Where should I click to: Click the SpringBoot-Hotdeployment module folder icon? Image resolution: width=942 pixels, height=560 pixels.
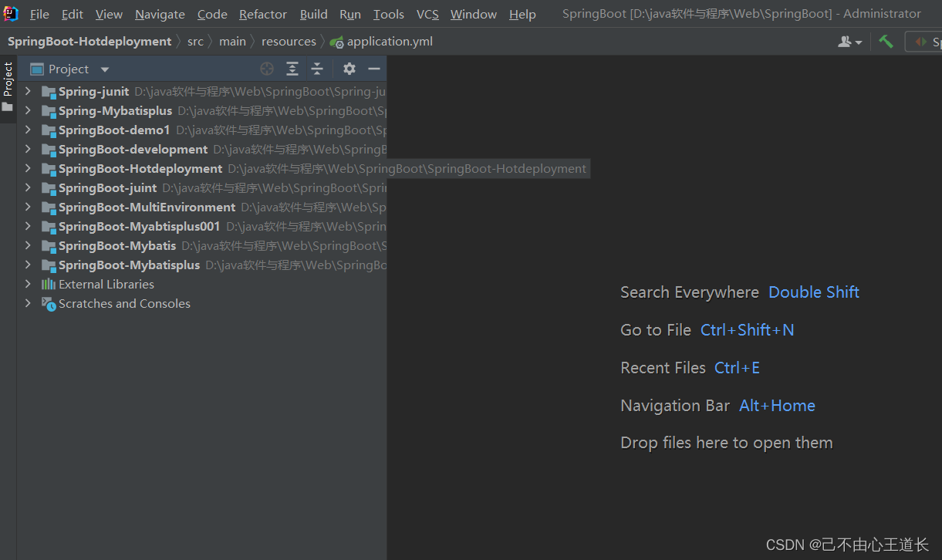click(49, 169)
